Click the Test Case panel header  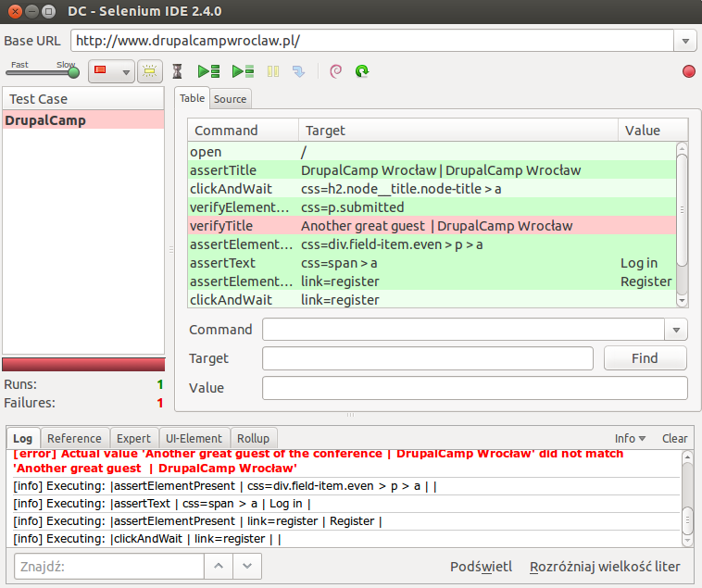point(83,99)
